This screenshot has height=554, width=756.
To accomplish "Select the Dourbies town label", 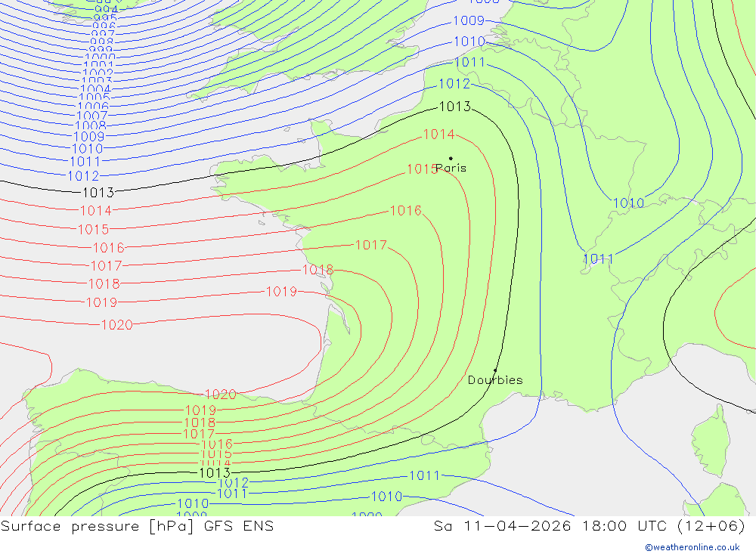I will point(495,380).
